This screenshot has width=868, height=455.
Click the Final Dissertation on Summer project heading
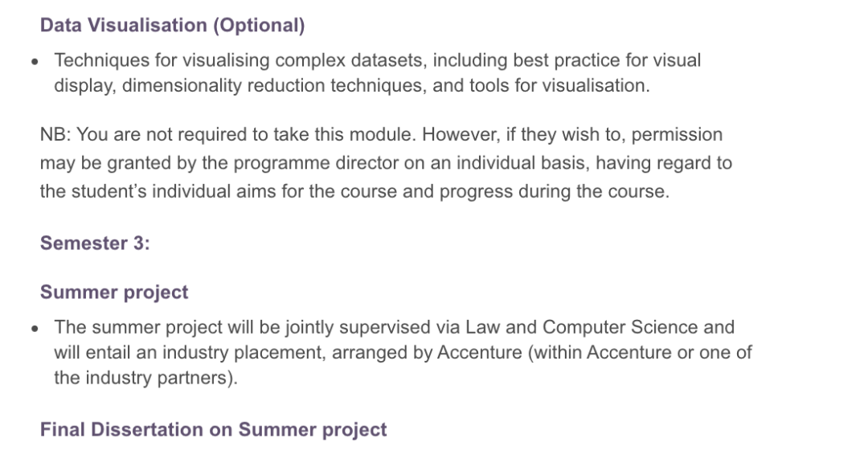click(x=213, y=430)
